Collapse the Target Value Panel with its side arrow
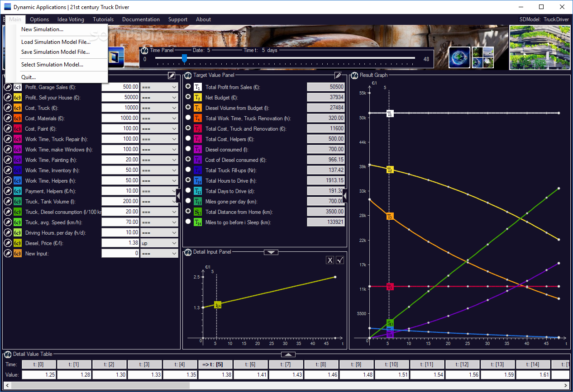 345,196
